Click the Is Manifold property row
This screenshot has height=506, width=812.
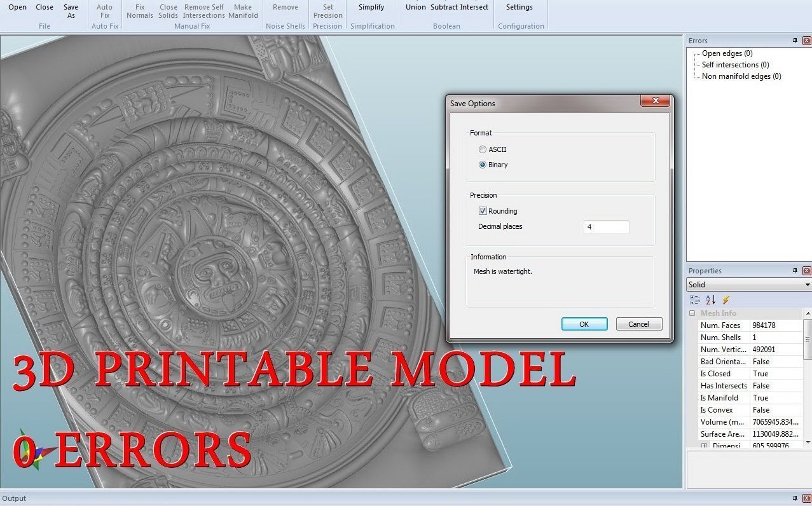tap(751, 398)
